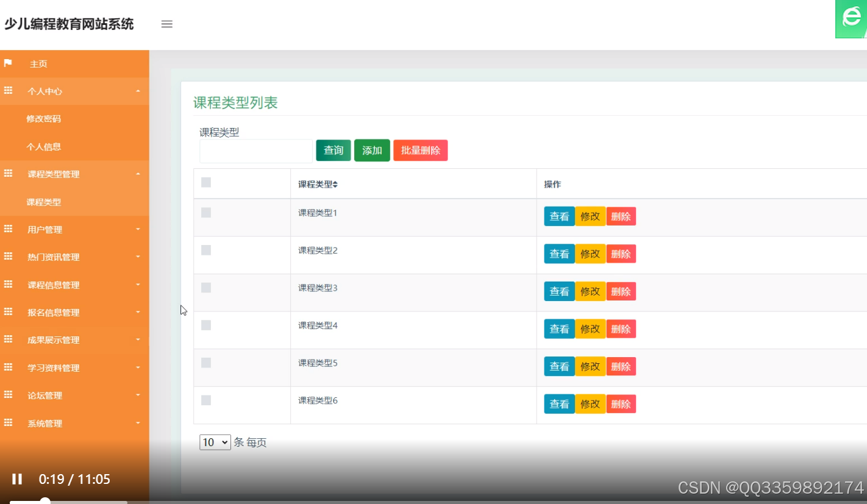Image resolution: width=867 pixels, height=504 pixels.
Task: Toggle the select-all checkbox in table header
Action: tap(206, 182)
